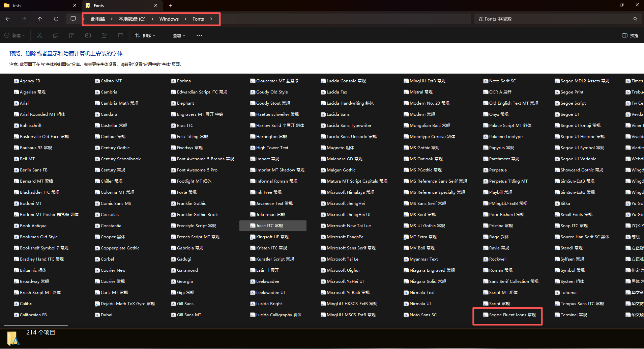The width and height of the screenshot is (644, 349).
Task: Select the Rockwell font item
Action: coord(495,259)
